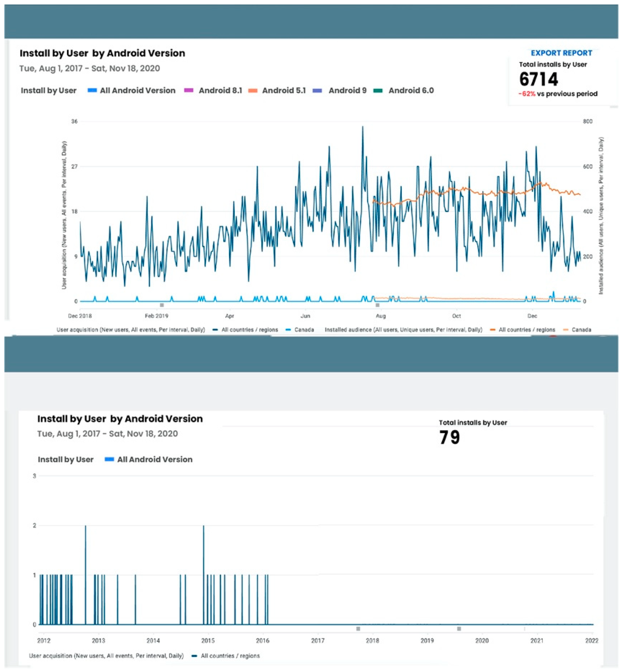Screen dimensions: 623x672
Task: Click the timeline marker between 2019 and 2020
Action: [x=459, y=628]
